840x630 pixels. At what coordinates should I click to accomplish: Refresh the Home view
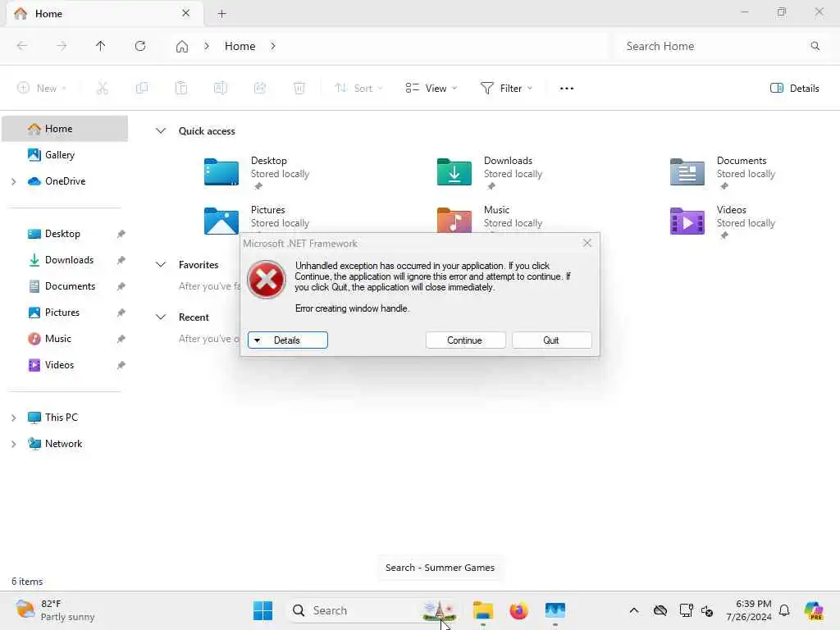pyautogui.click(x=140, y=46)
